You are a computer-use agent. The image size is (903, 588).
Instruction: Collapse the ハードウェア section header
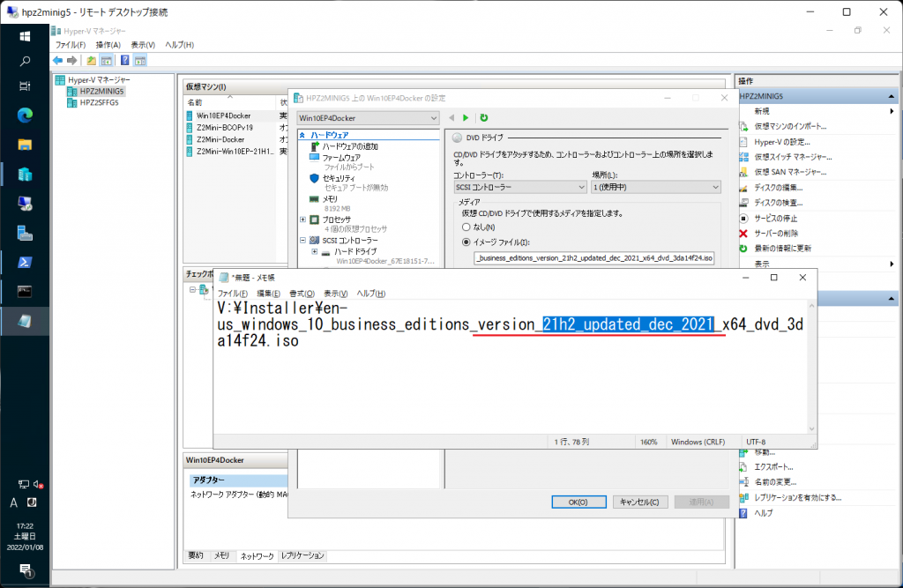(302, 135)
